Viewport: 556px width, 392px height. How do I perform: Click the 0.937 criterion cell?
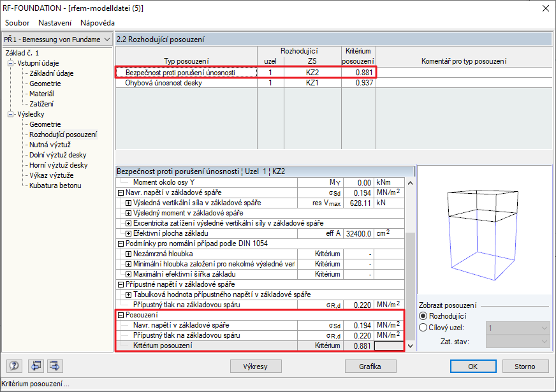pyautogui.click(x=358, y=83)
